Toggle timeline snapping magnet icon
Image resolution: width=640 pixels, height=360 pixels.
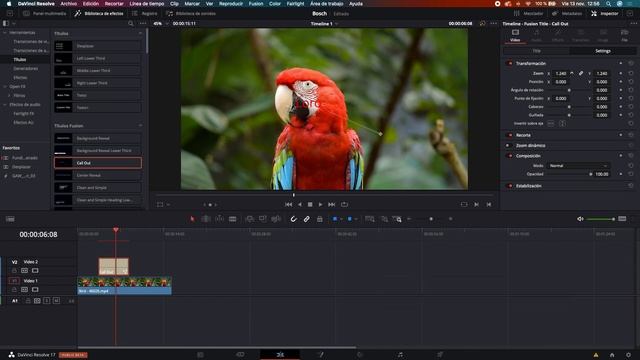coord(293,219)
